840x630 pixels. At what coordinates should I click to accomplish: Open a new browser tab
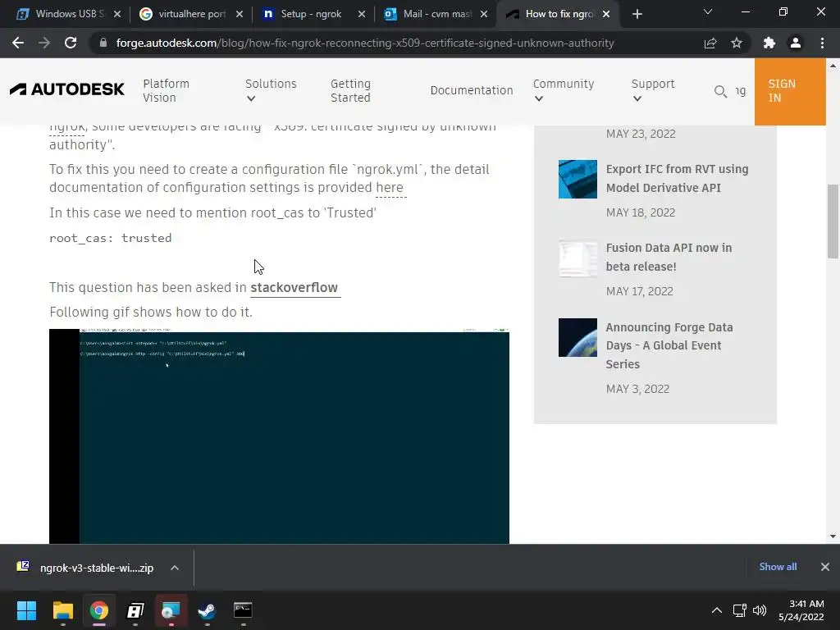[x=637, y=14]
